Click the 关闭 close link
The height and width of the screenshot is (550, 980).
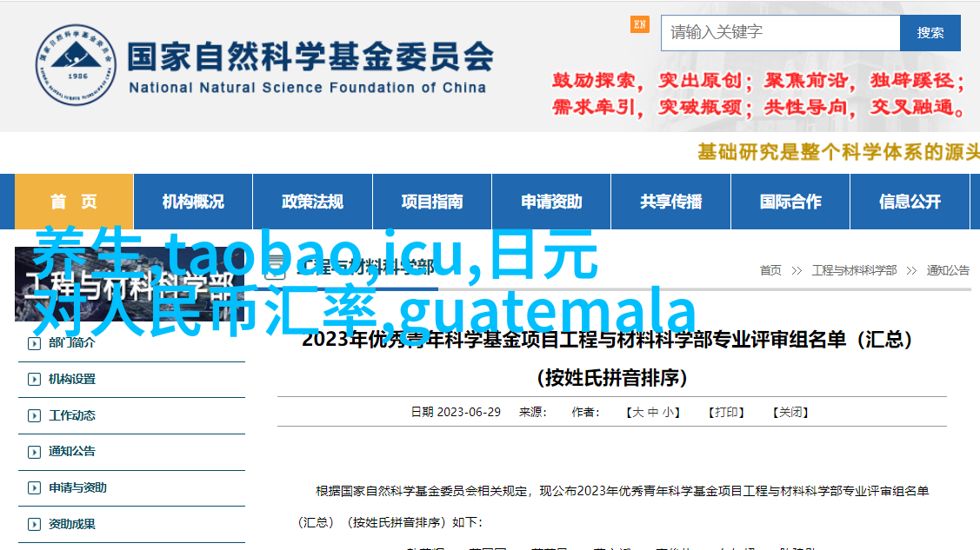point(790,412)
